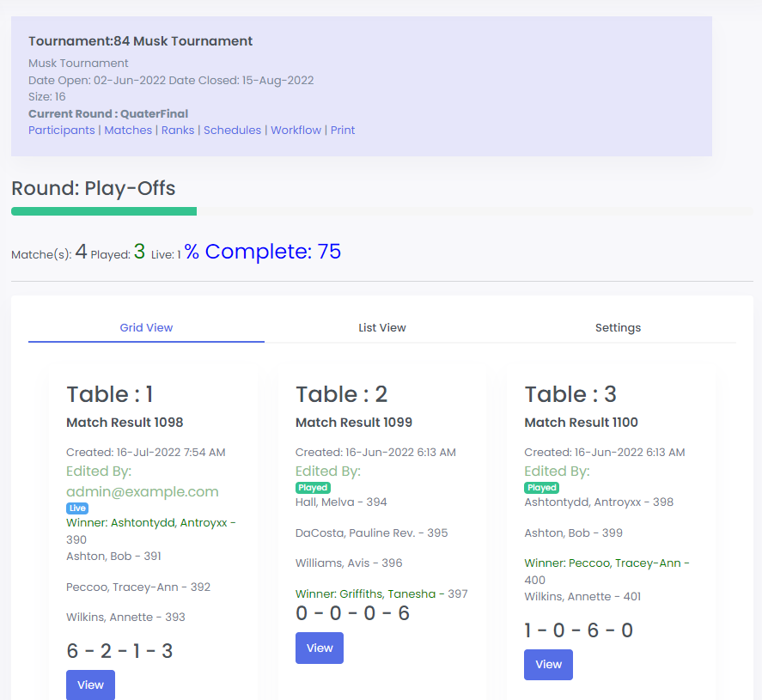Click the Print link
The width and height of the screenshot is (762, 700).
pos(343,131)
